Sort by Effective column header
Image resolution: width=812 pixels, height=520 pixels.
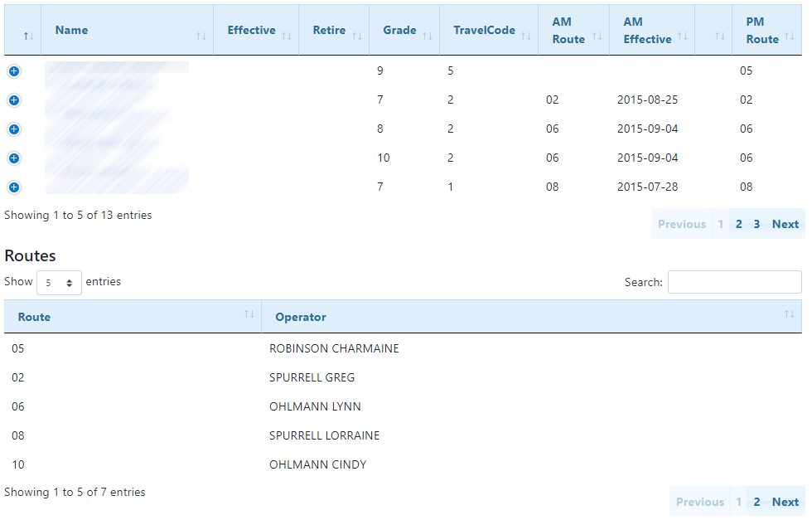pyautogui.click(x=255, y=31)
